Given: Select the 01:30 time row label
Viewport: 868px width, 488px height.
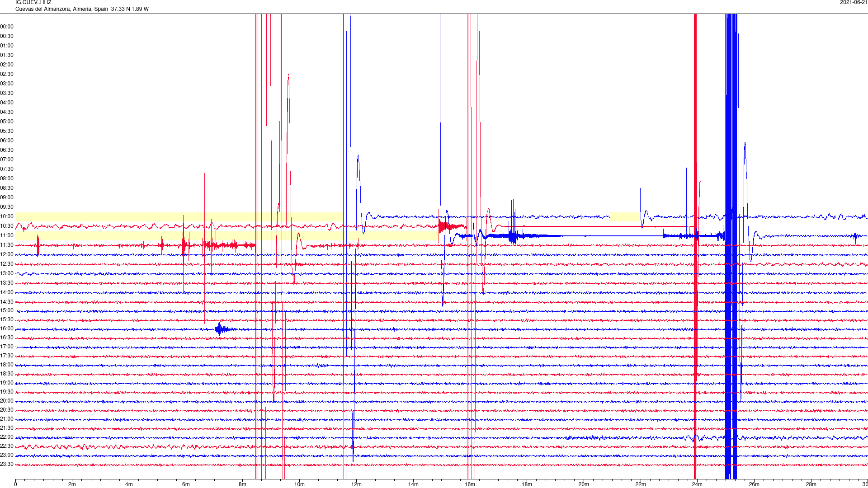Looking at the screenshot, I should click(7, 55).
